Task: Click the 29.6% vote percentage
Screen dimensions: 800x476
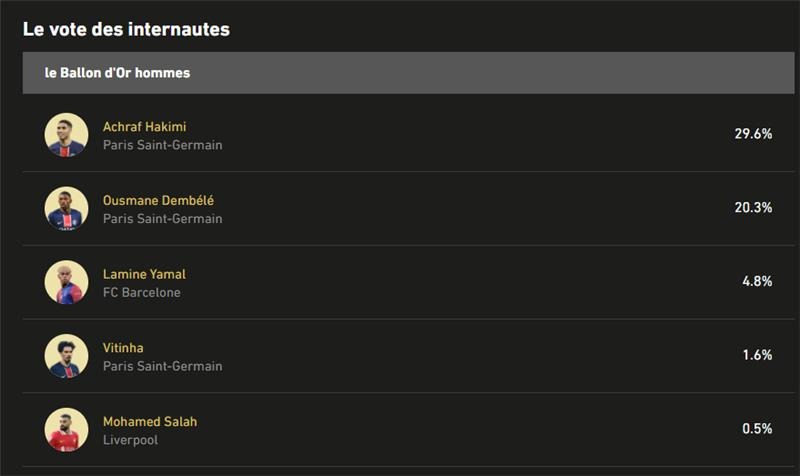Action: click(x=752, y=134)
